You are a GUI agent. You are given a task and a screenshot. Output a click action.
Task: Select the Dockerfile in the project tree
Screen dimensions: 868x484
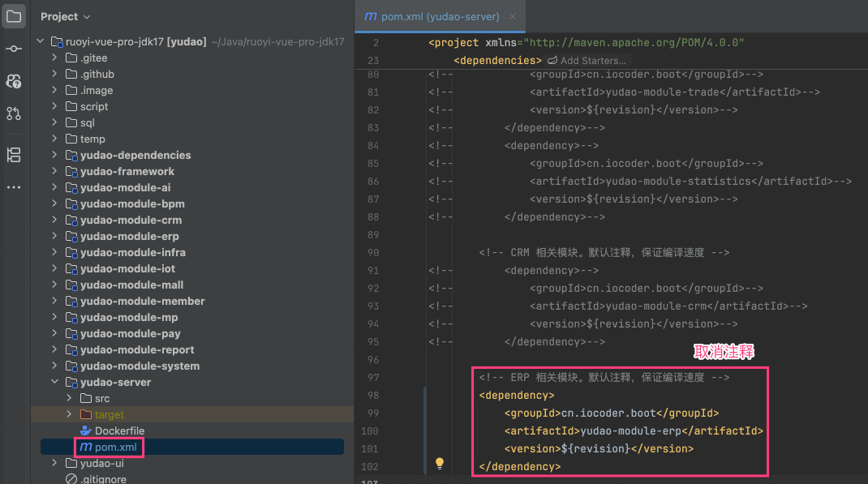[x=119, y=430]
